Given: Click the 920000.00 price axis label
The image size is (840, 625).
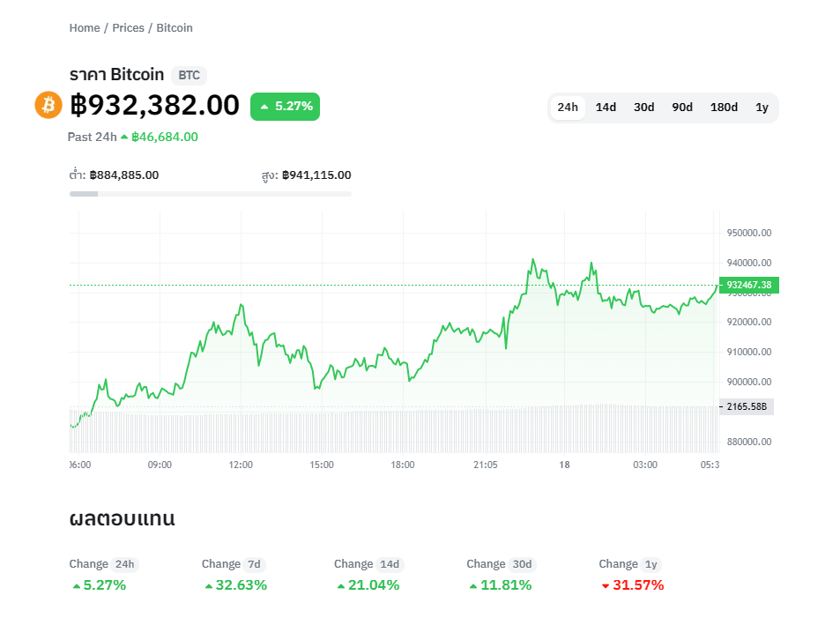Looking at the screenshot, I should point(749,322).
